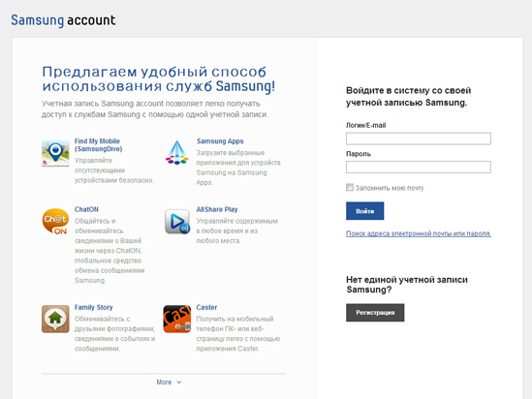
Task: Open the Find My Mobile (SamsungDive) link
Action: pos(99,144)
